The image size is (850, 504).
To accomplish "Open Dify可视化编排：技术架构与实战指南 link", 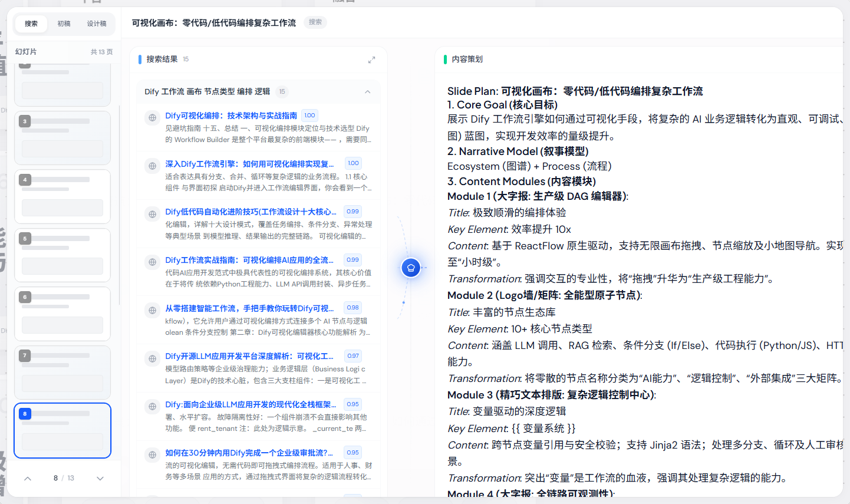I will pos(231,116).
